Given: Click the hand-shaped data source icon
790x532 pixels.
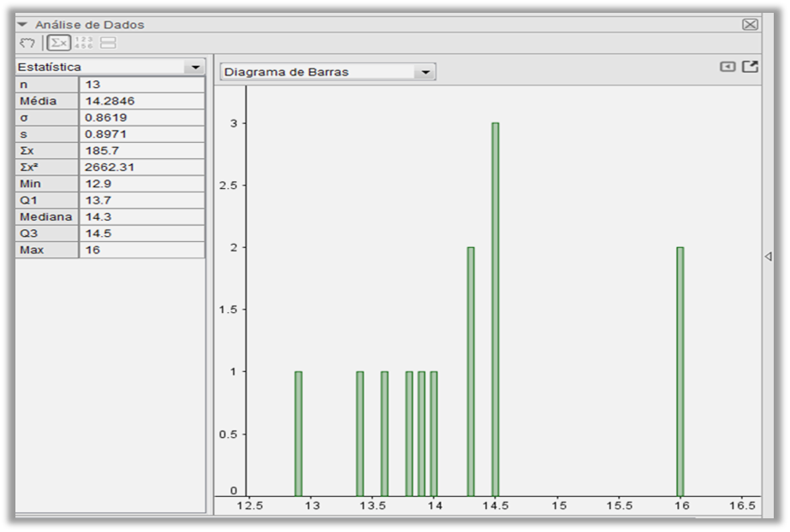Looking at the screenshot, I should [28, 42].
